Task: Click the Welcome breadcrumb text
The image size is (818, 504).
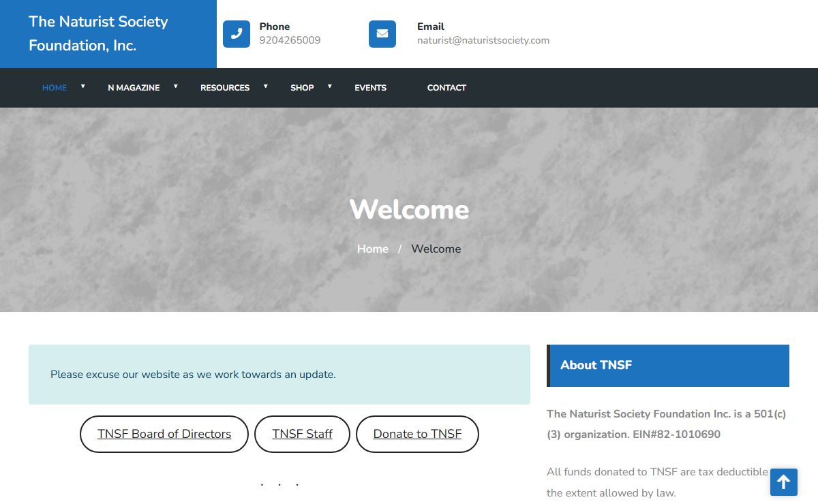Action: tap(436, 249)
